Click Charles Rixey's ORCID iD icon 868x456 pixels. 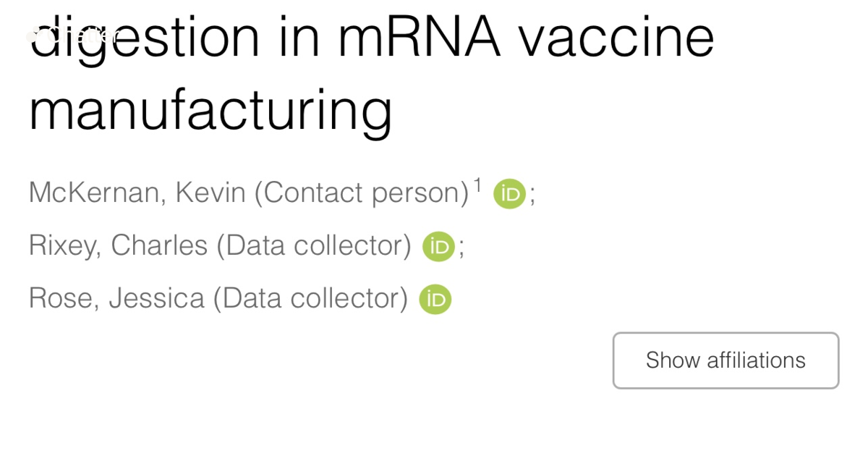pos(438,247)
